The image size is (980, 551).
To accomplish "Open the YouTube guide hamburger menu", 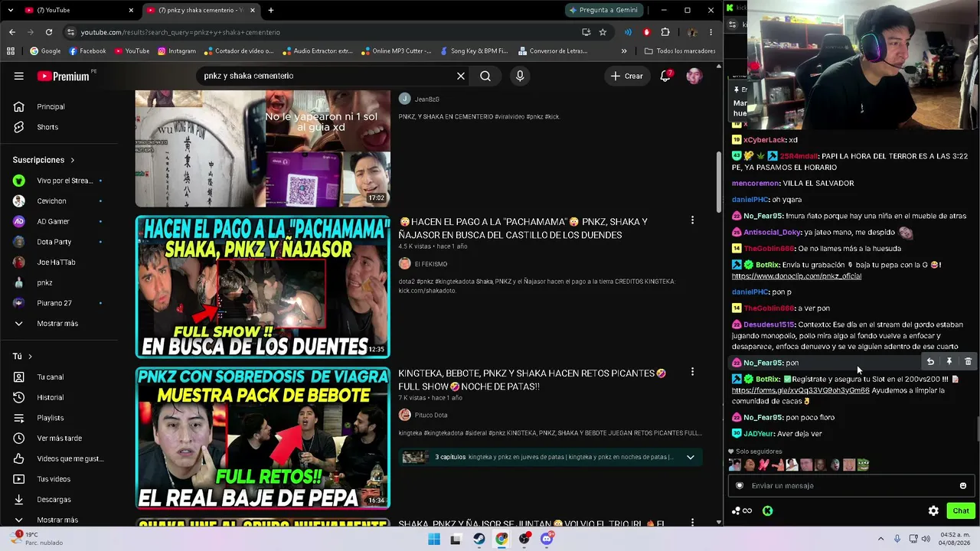I will click(x=19, y=76).
